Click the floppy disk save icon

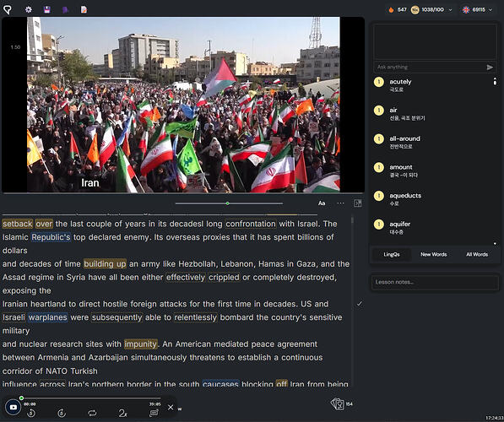47,9
